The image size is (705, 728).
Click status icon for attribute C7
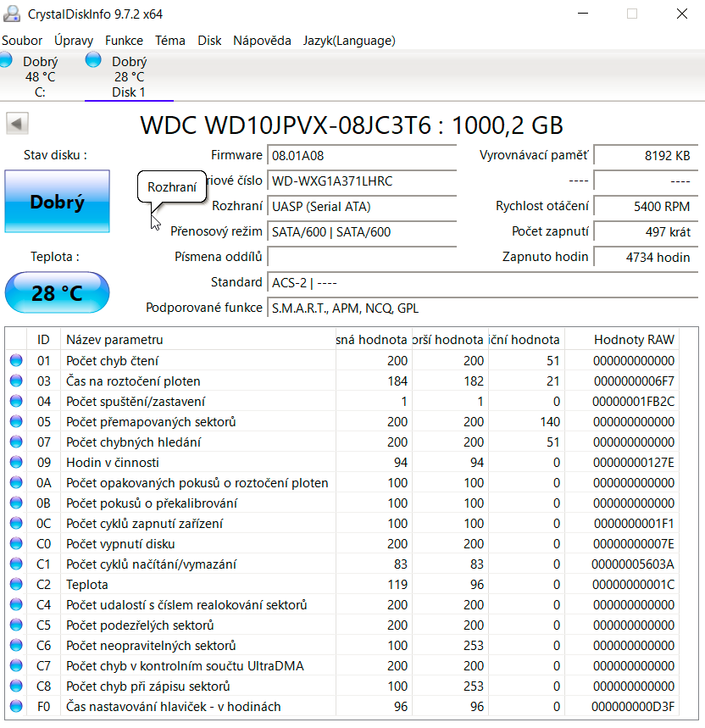point(16,666)
